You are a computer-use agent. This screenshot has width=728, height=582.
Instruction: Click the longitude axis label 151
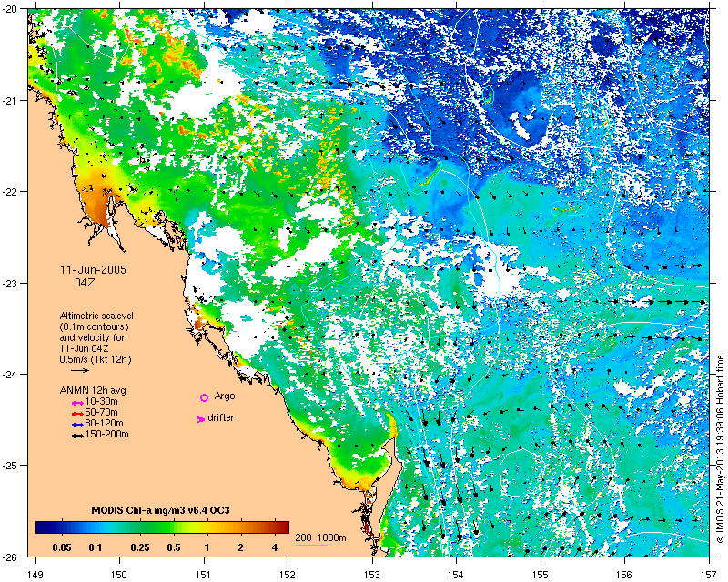tap(204, 575)
